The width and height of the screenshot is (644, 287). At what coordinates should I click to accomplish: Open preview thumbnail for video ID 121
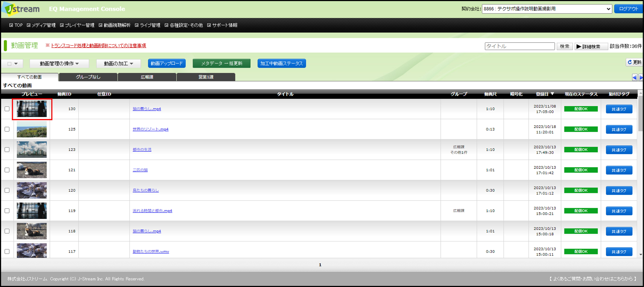(32, 170)
